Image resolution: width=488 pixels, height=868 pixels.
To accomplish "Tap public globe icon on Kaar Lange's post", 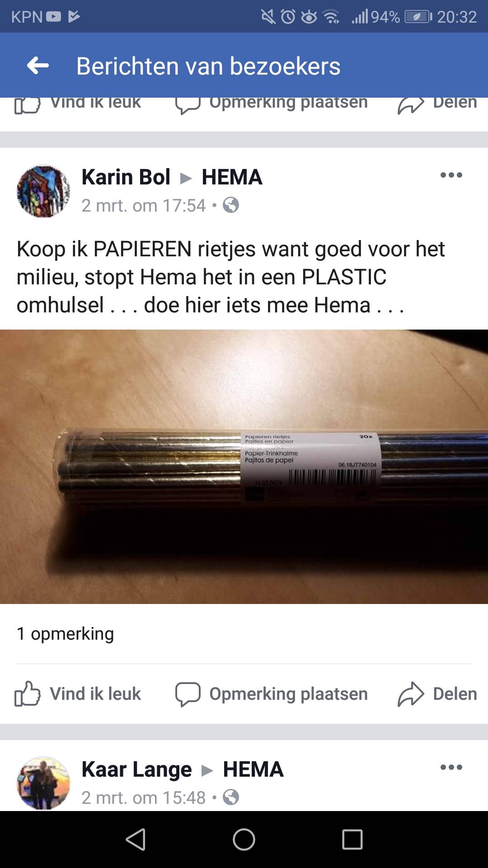I will pos(231,797).
